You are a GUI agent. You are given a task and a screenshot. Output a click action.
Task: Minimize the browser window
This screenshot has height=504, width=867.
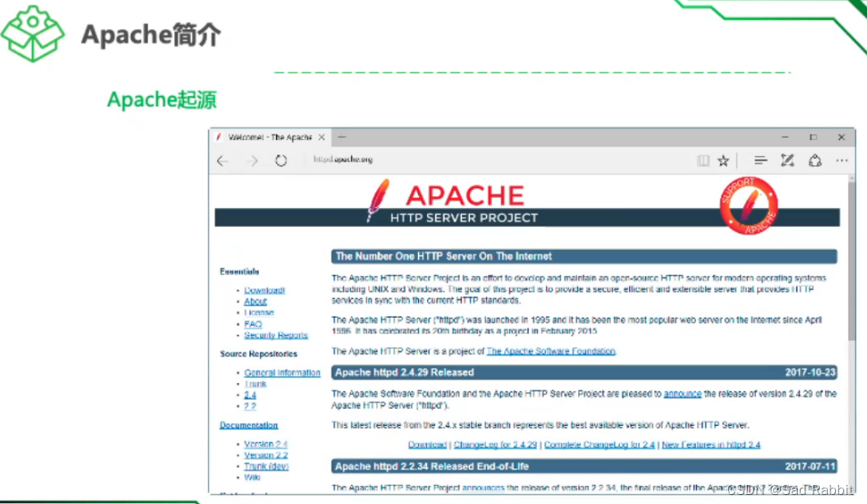784,137
